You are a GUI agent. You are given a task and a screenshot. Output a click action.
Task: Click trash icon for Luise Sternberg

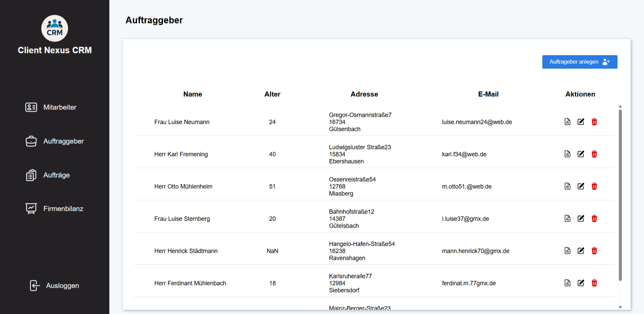pos(594,219)
